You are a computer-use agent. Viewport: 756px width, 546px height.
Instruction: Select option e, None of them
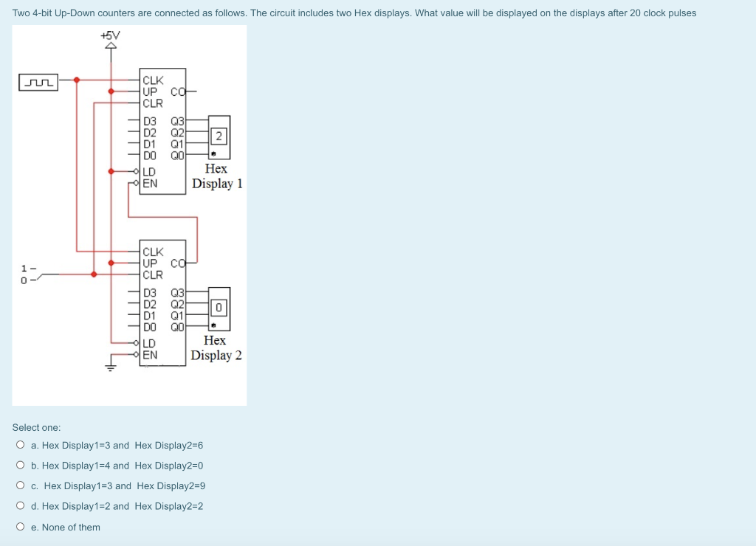(x=21, y=526)
